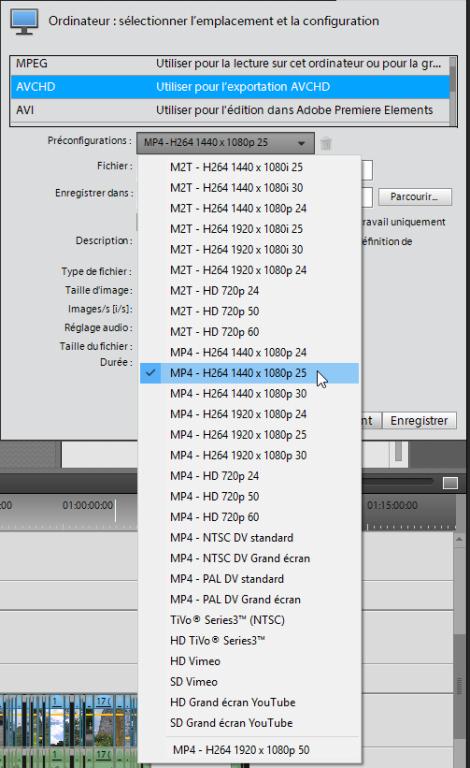Click the trash icon to delete preset

(x=326, y=144)
